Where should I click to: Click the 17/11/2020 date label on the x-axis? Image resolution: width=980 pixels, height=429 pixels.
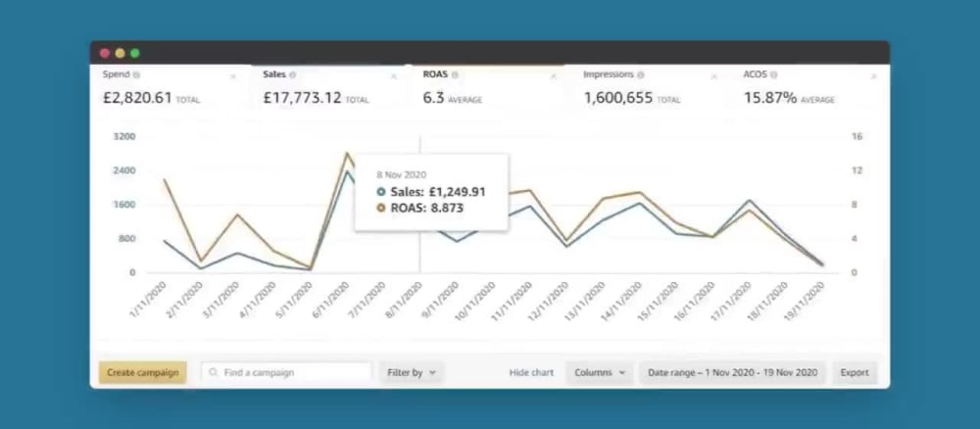(731, 303)
